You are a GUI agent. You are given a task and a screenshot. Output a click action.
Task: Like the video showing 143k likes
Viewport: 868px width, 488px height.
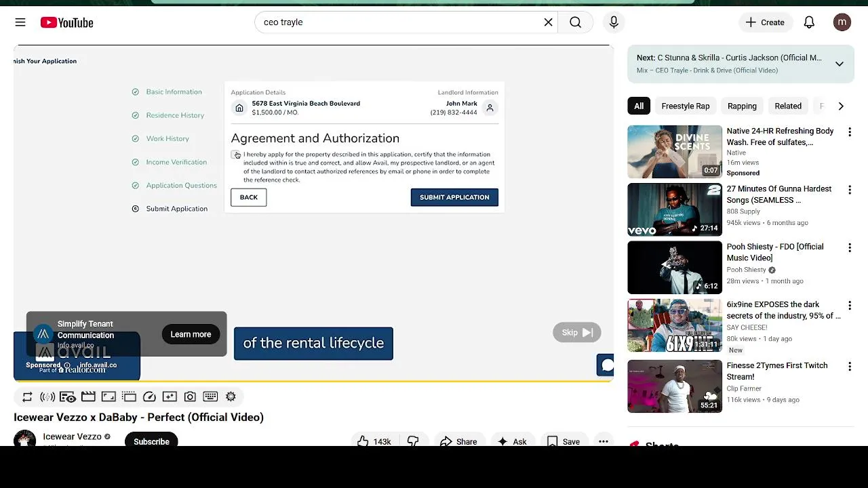click(374, 441)
